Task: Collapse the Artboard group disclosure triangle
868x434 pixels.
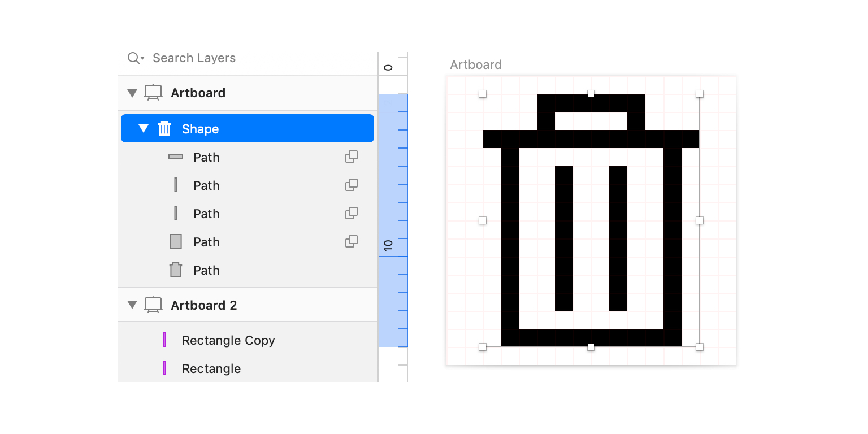Action: [x=132, y=93]
